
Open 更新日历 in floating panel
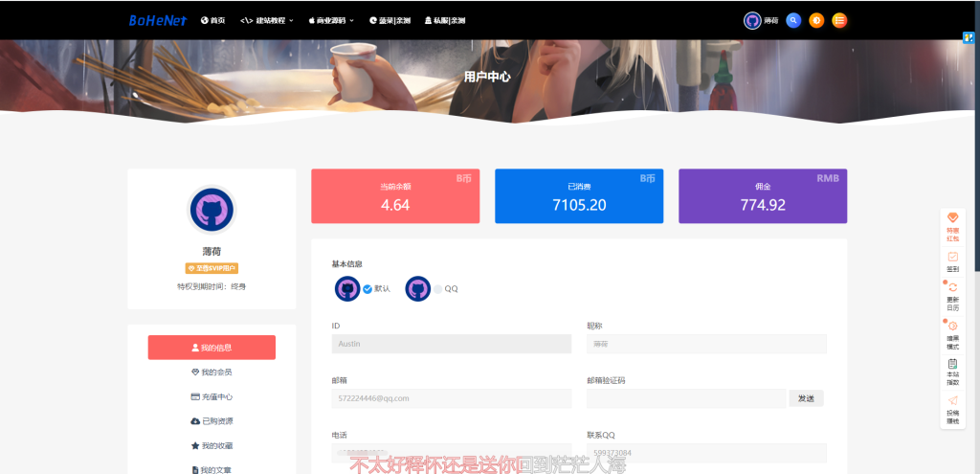pos(952,296)
